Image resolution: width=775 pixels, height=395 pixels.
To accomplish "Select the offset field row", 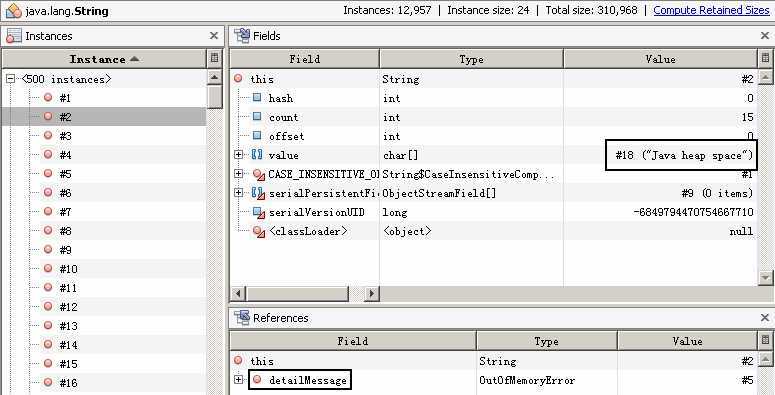I will (x=493, y=135).
